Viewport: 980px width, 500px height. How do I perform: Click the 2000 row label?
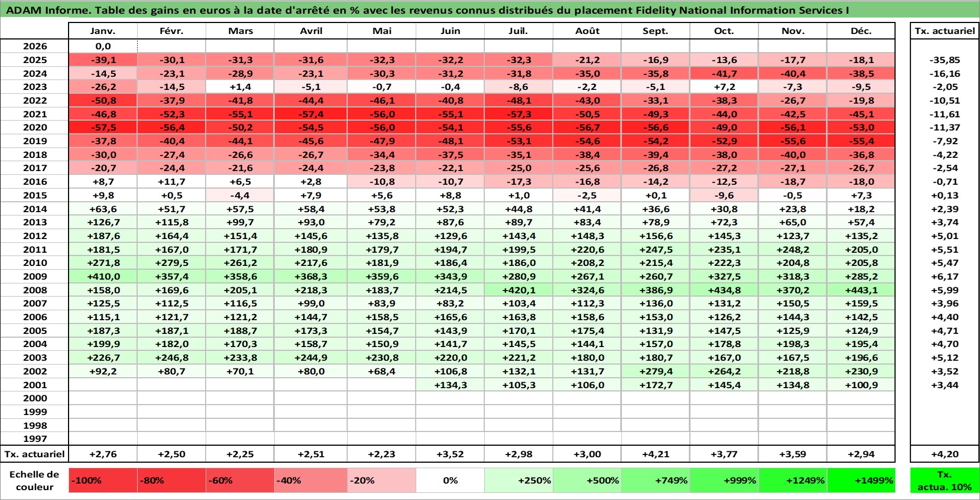pyautogui.click(x=35, y=398)
